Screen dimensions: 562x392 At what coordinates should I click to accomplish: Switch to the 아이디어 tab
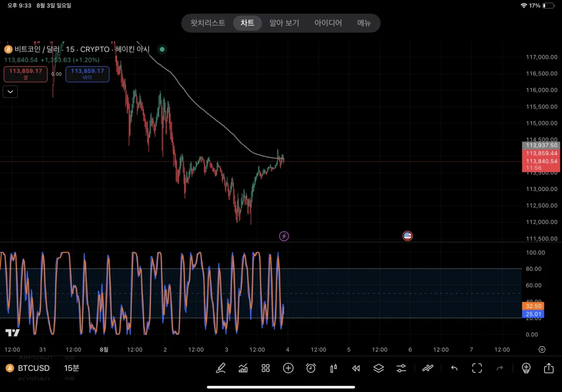[x=328, y=23]
